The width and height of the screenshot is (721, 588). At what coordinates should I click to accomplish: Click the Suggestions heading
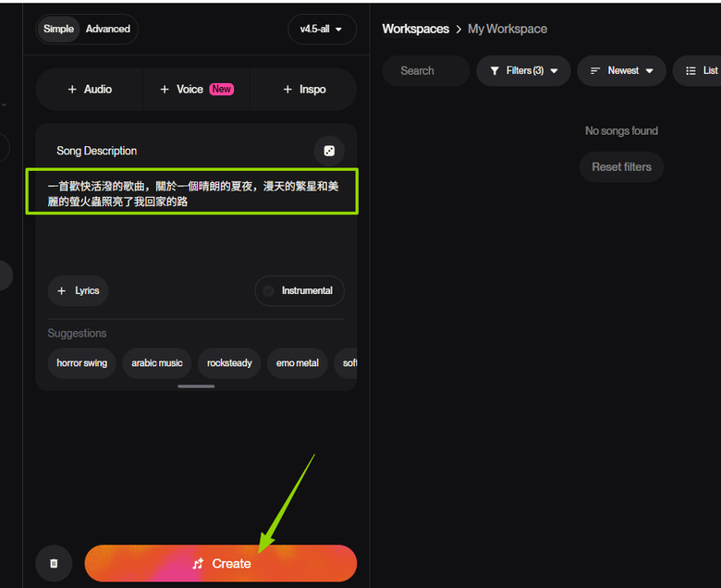77,334
